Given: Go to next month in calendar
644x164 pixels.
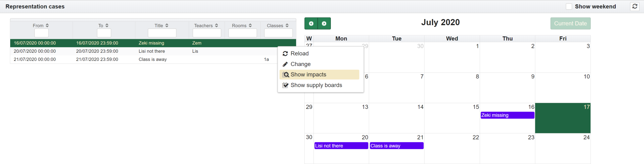Looking at the screenshot, I should tap(324, 23).
